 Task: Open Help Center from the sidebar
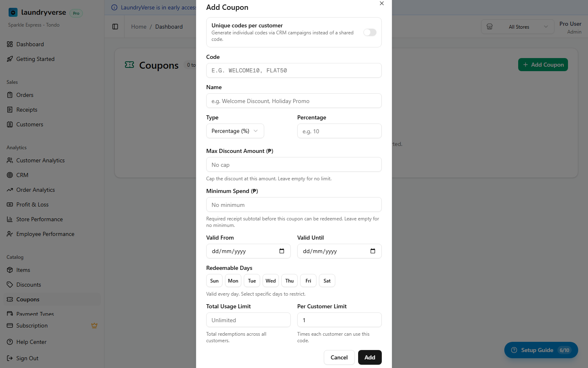(x=52, y=342)
